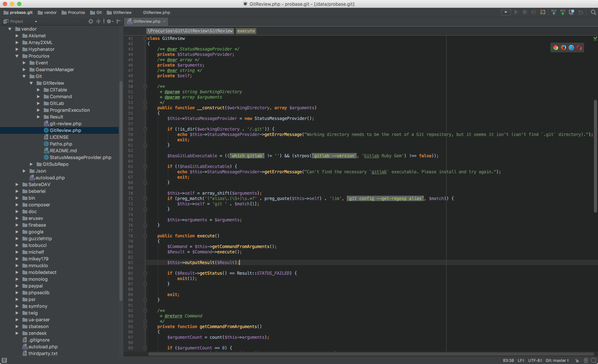This screenshot has height=364, width=598.
Task: Click the VCS update project icon
Action: [x=554, y=12]
